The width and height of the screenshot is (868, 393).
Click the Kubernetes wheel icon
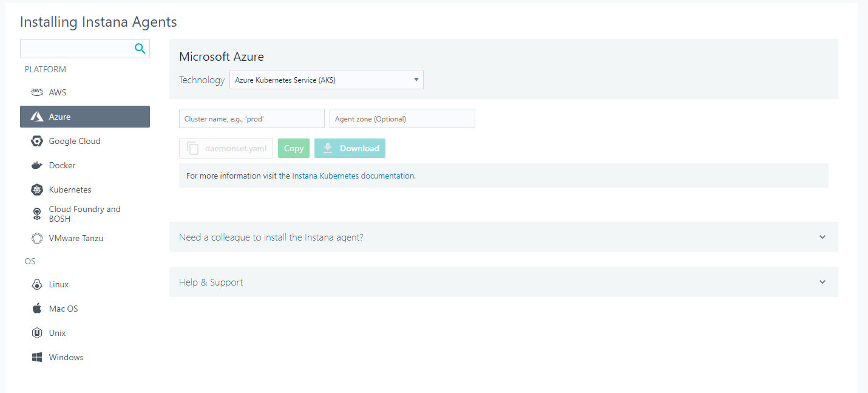[37, 190]
